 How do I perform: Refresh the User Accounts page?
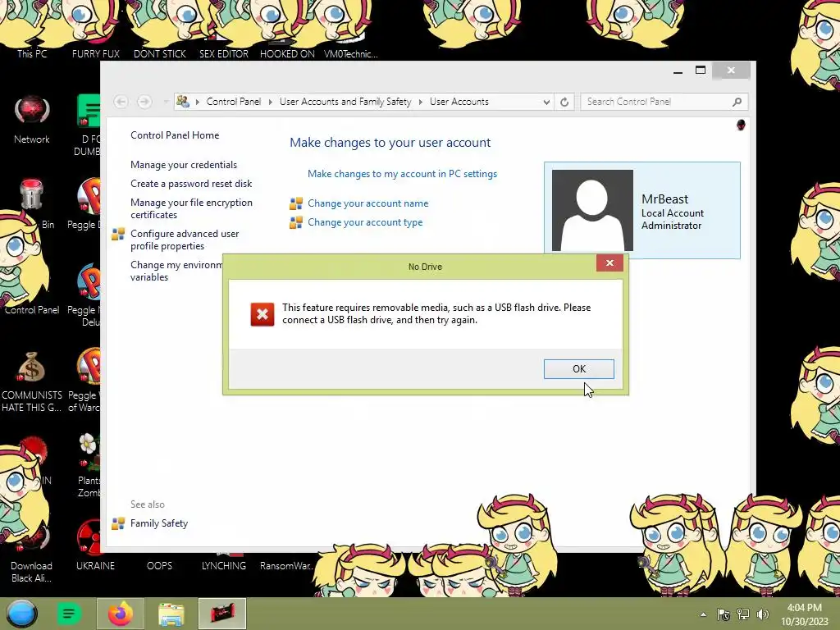tap(564, 102)
